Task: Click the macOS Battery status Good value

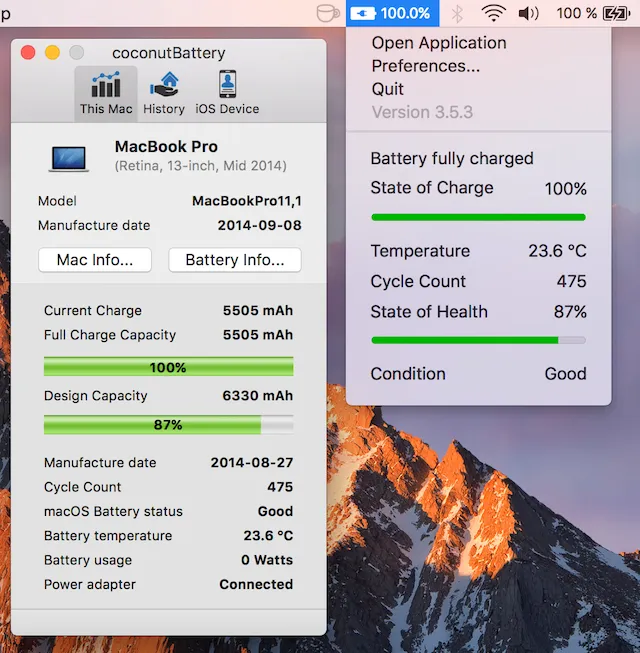Action: click(x=275, y=511)
